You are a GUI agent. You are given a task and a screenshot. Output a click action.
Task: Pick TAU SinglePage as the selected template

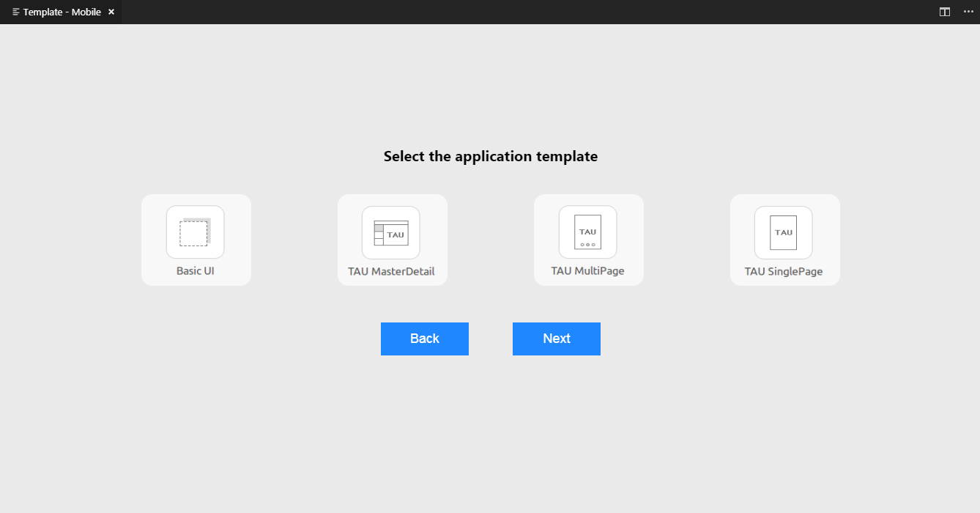pos(784,240)
